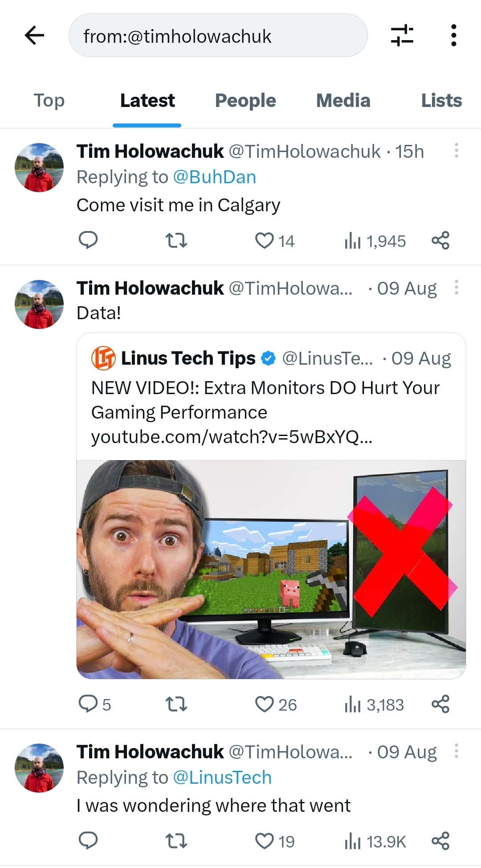Open the Linus Tech Tips video thumbnail
The width and height of the screenshot is (481, 868).
(x=271, y=569)
